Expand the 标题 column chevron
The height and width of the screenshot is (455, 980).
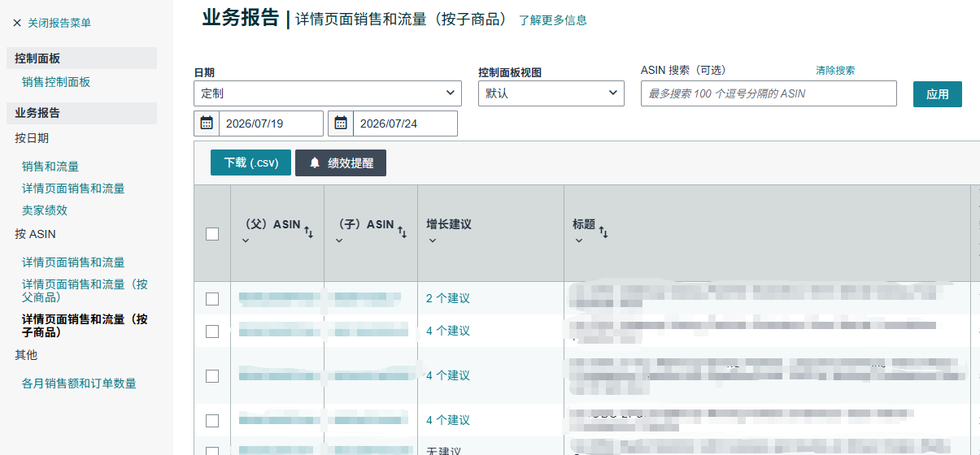tap(578, 240)
